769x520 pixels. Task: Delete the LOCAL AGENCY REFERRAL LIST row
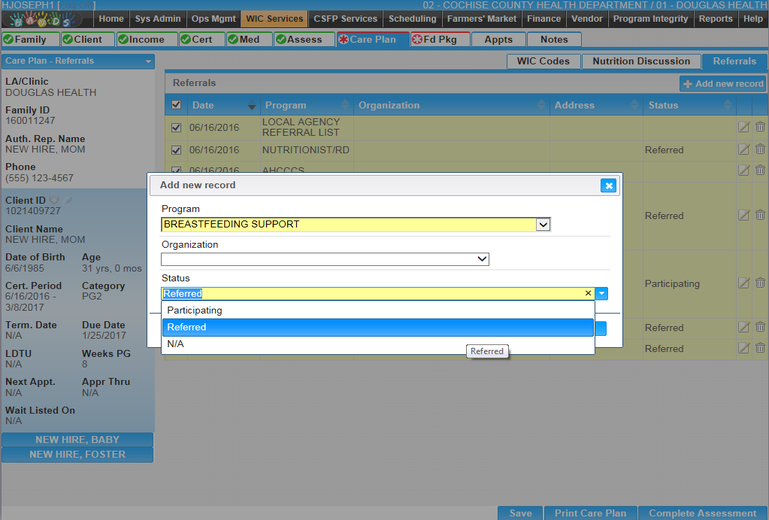click(760, 127)
